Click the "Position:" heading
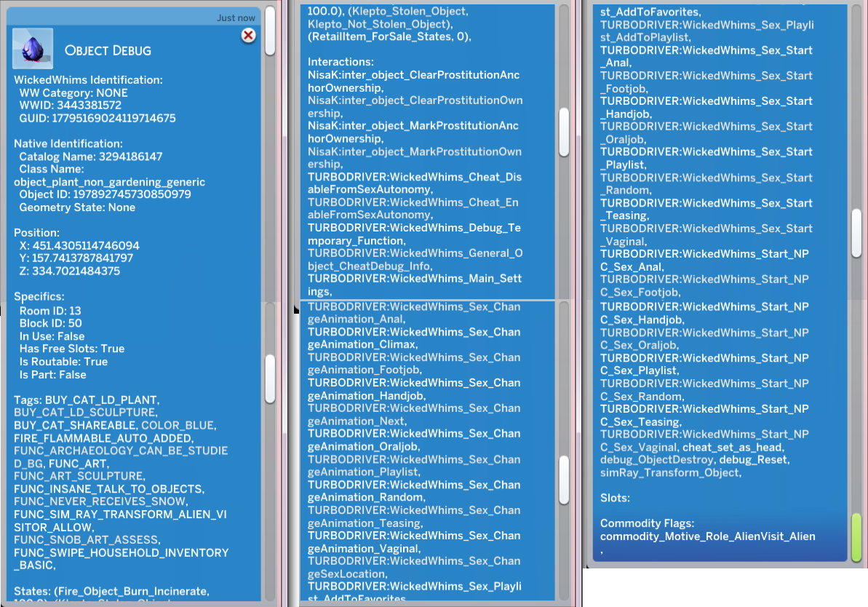The height and width of the screenshot is (607, 868). [x=36, y=233]
